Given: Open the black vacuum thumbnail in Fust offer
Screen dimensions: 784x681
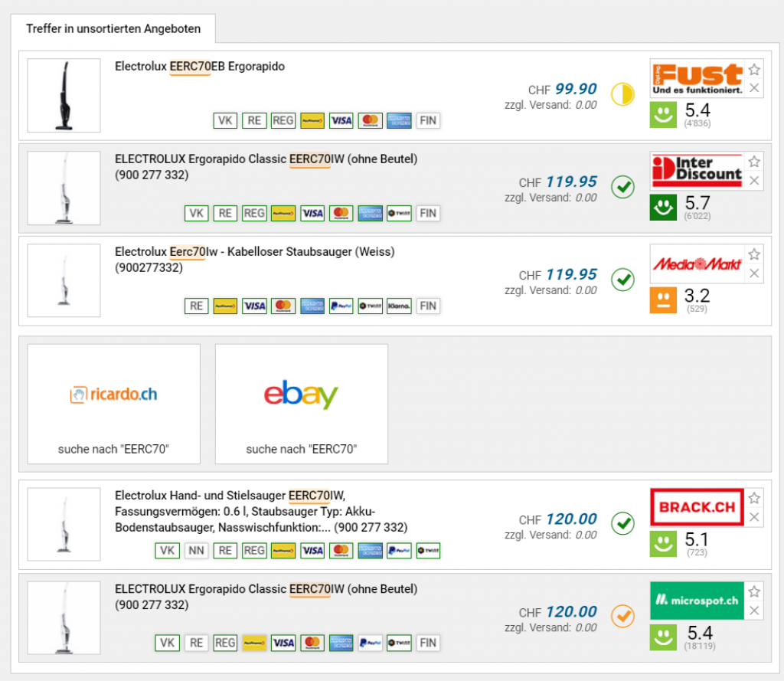Looking at the screenshot, I should (64, 96).
